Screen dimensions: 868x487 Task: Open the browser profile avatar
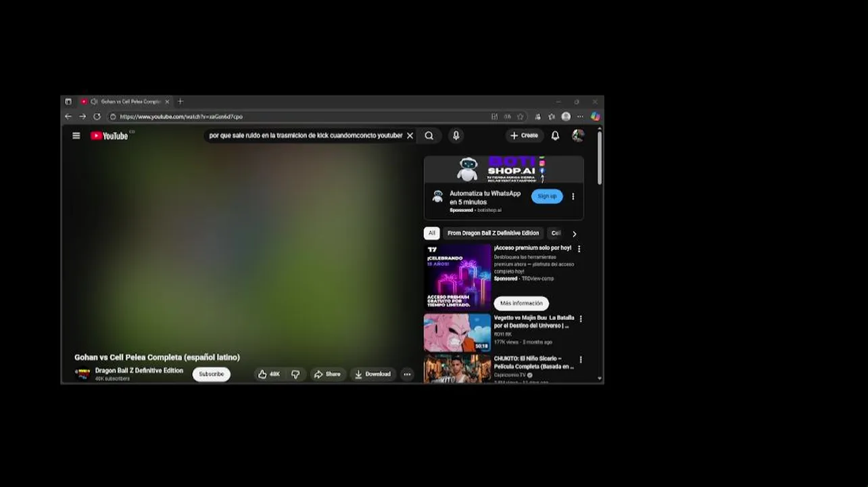point(566,116)
